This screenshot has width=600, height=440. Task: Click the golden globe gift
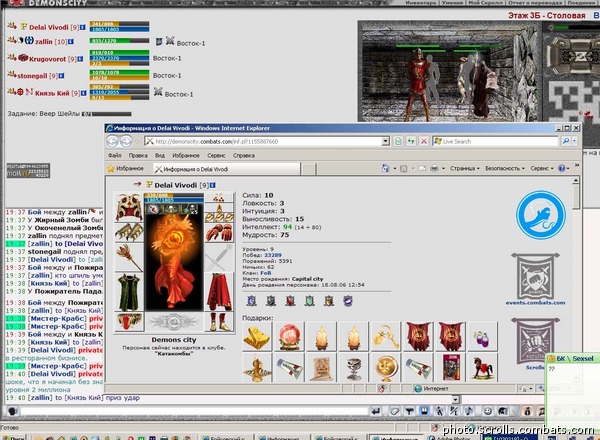(x=386, y=367)
